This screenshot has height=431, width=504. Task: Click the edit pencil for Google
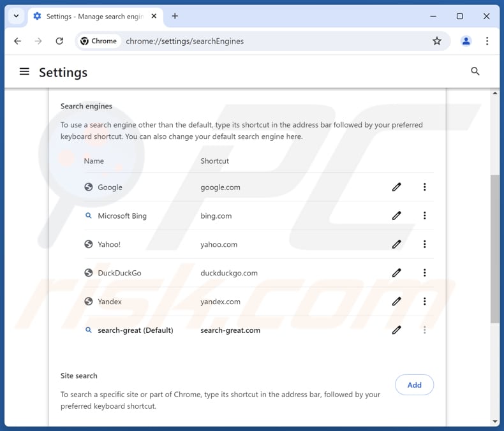[x=396, y=187]
